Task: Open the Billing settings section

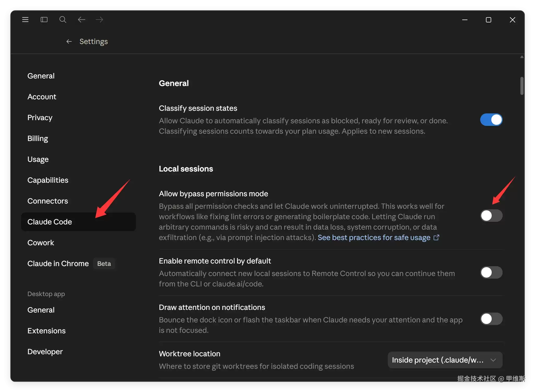Action: coord(78,138)
